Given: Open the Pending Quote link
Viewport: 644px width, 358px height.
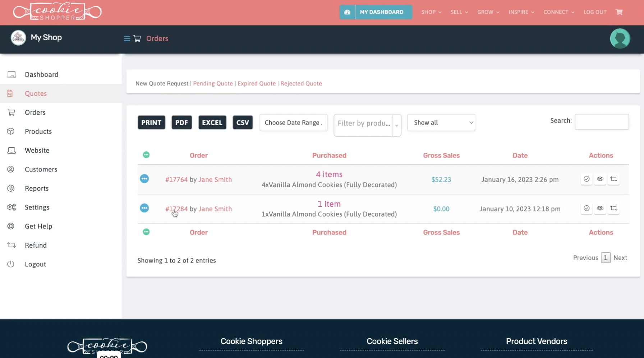Looking at the screenshot, I should coord(213,83).
